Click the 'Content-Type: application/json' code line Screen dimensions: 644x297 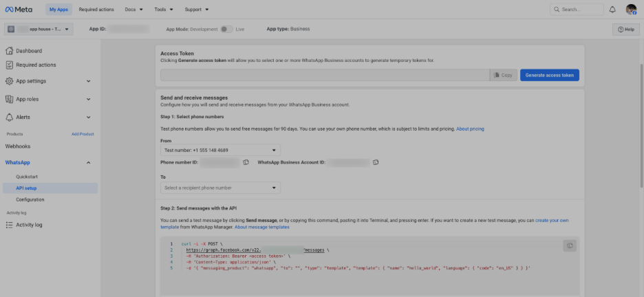pyautogui.click(x=230, y=262)
